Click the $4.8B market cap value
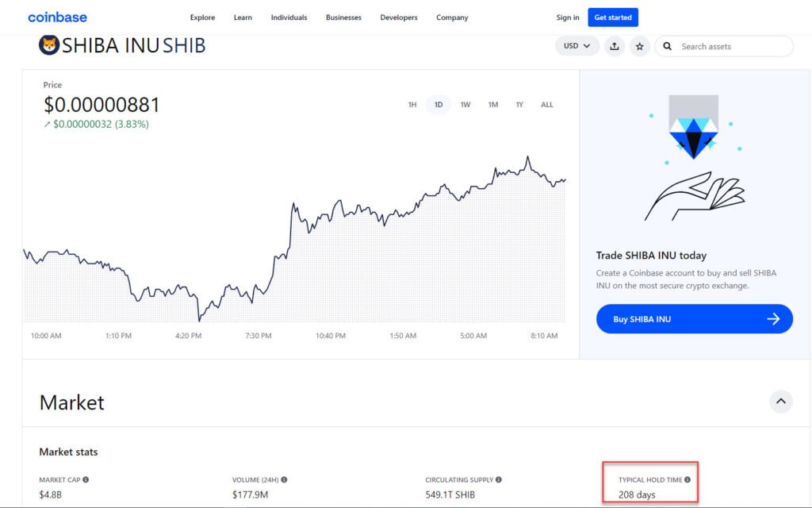 click(x=50, y=495)
